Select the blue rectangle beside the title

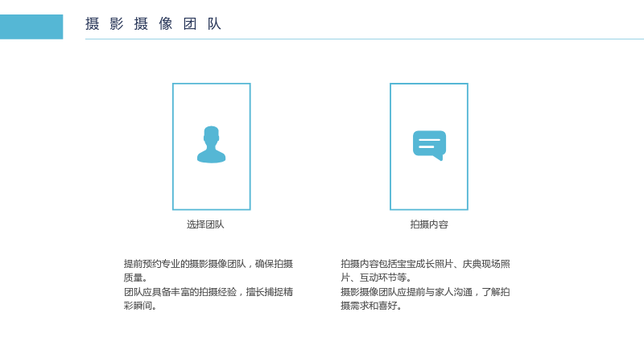point(31,27)
